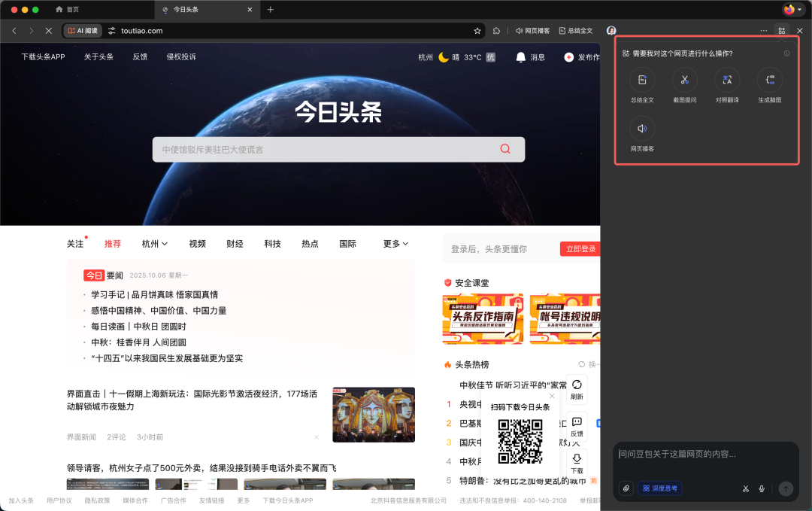Open the 反馈 feedback link
The image size is (812, 511).
tap(139, 56)
